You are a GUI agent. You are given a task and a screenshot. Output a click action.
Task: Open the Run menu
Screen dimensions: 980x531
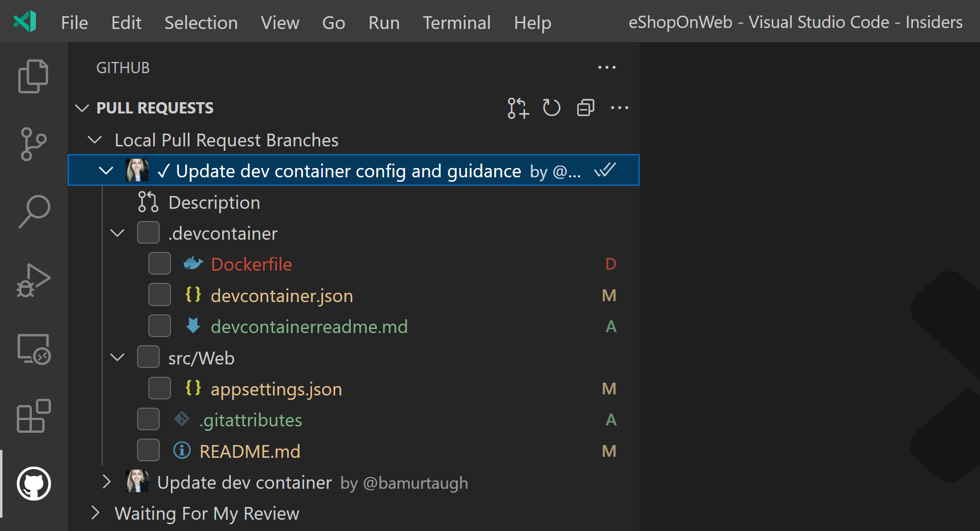384,23
